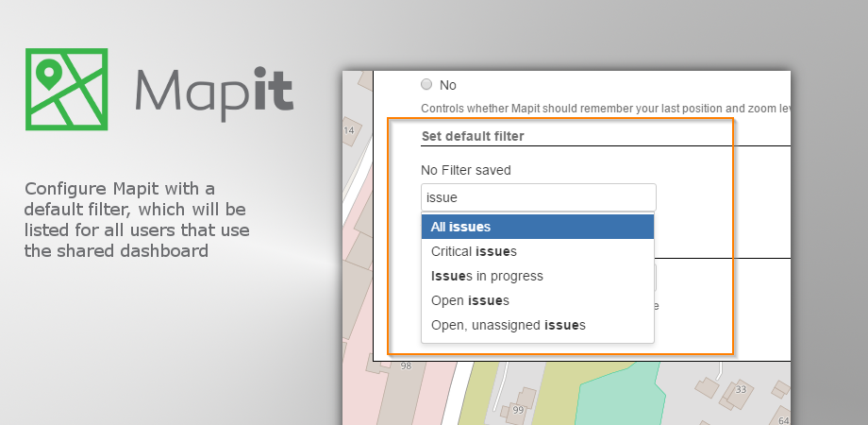This screenshot has width=868, height=425.
Task: Pick "Open issues" filter option
Action: 538,300
